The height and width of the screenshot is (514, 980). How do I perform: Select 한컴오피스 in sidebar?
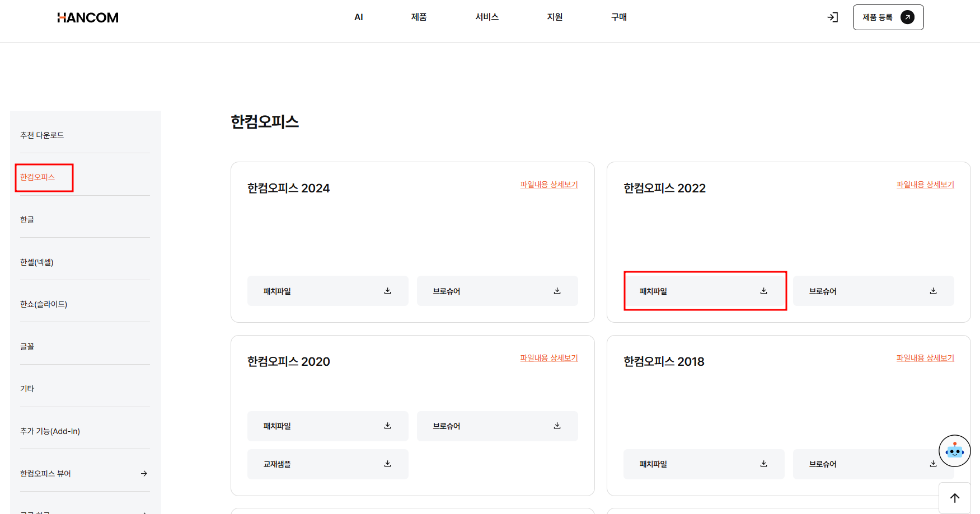click(37, 177)
